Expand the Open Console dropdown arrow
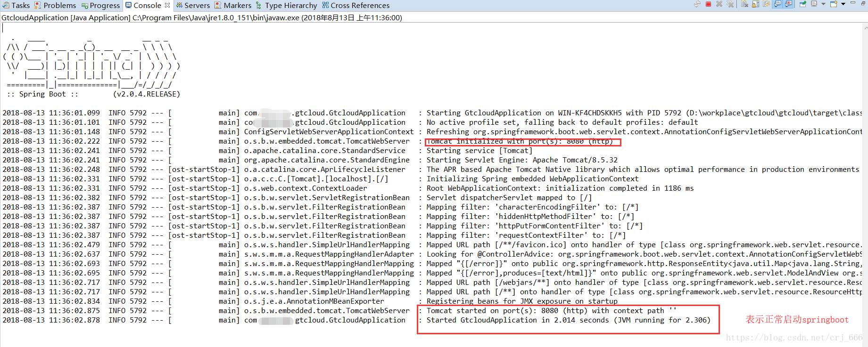868x347 pixels. [x=843, y=4]
